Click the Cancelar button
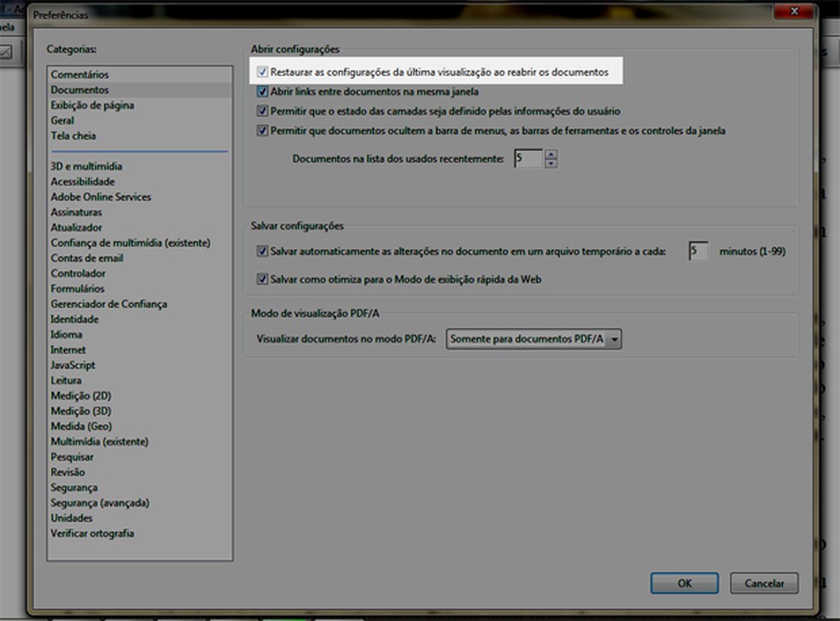This screenshot has width=840, height=621. click(764, 583)
